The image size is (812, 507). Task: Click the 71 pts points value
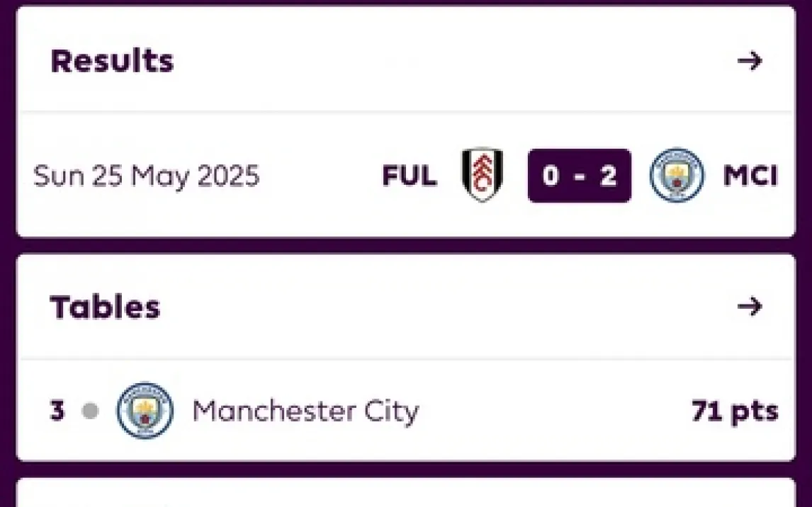click(x=735, y=411)
